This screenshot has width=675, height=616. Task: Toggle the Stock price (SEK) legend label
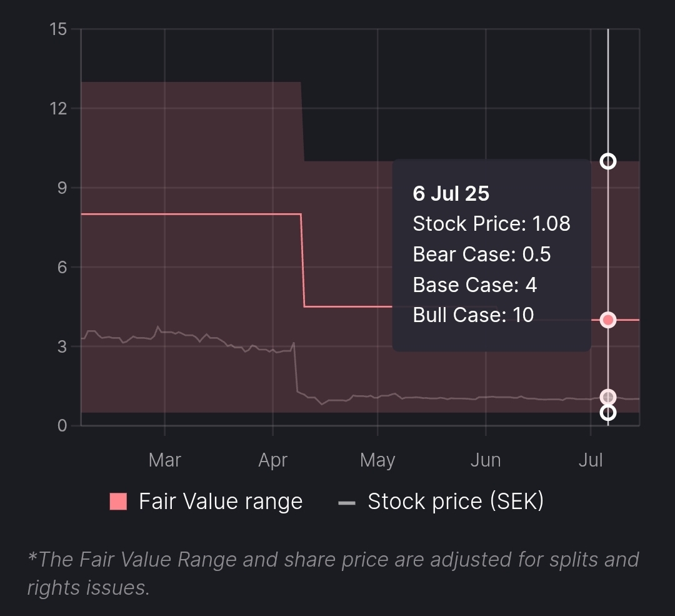pos(456,502)
